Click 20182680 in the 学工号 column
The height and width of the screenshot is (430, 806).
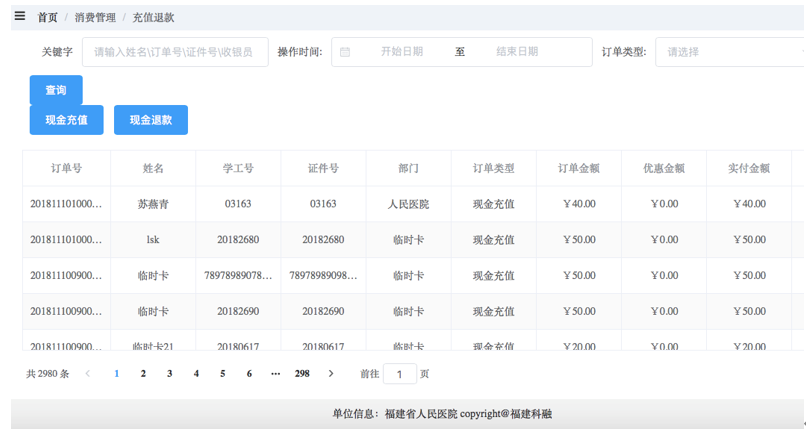(238, 239)
